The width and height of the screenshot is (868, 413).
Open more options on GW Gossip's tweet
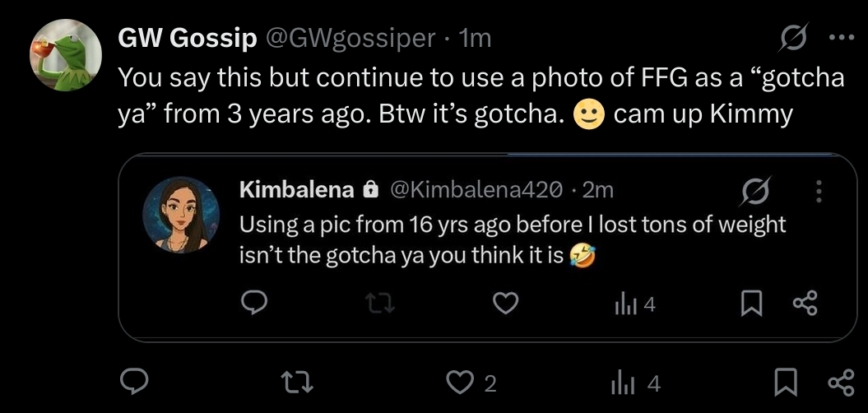(839, 39)
